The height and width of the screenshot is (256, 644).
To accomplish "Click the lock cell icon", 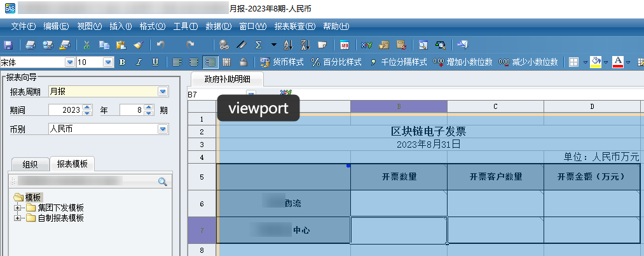I will point(242,62).
